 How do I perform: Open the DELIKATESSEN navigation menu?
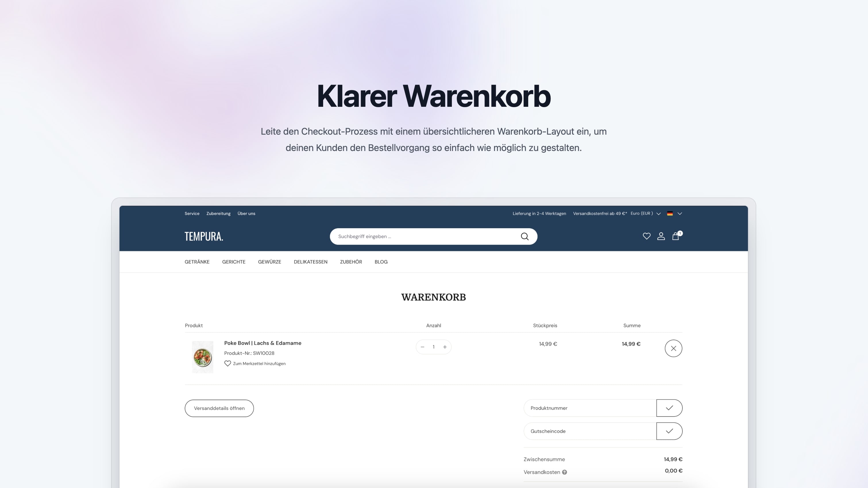coord(310,262)
